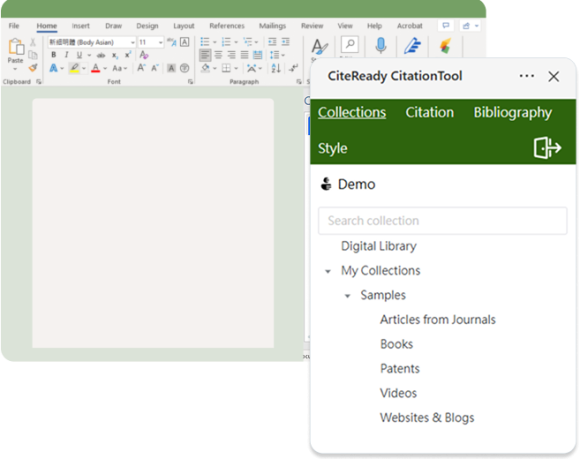Select the Websites & Blogs collection
Screen dimensions: 580x459
click(x=427, y=418)
